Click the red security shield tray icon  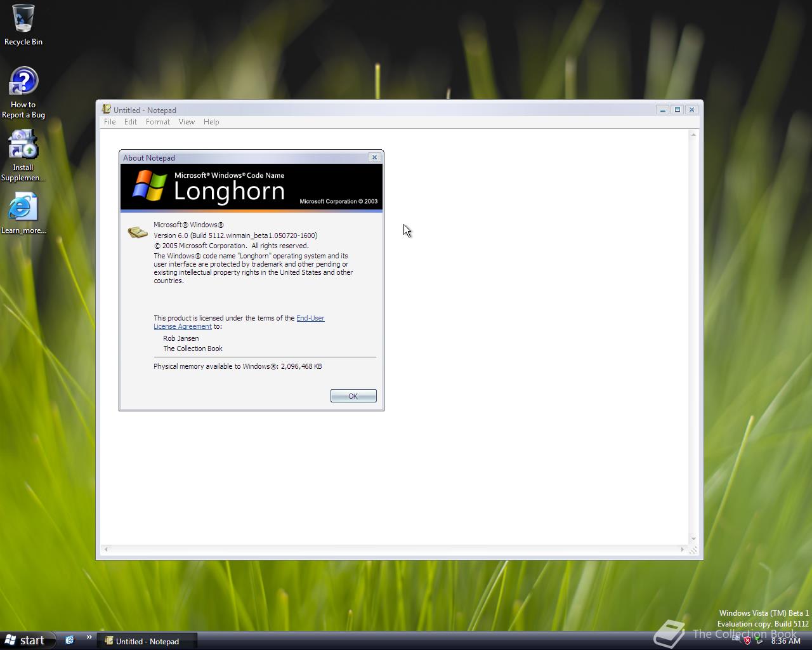[747, 640]
